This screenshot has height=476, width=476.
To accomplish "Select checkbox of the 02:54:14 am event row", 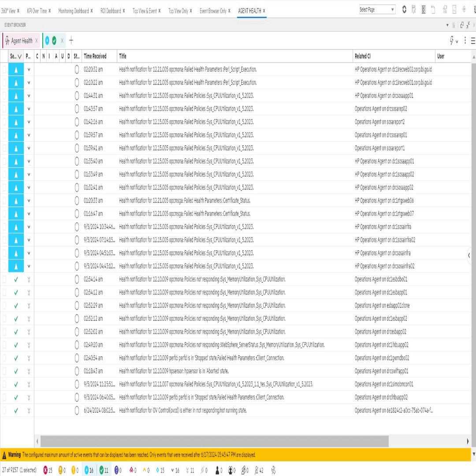I will pyautogui.click(x=4, y=279).
